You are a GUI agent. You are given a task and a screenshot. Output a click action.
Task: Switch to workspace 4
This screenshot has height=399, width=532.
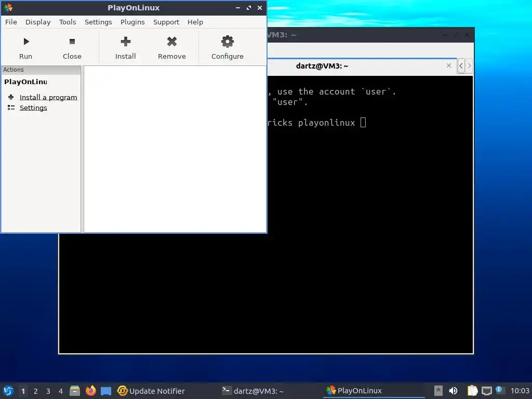point(61,391)
